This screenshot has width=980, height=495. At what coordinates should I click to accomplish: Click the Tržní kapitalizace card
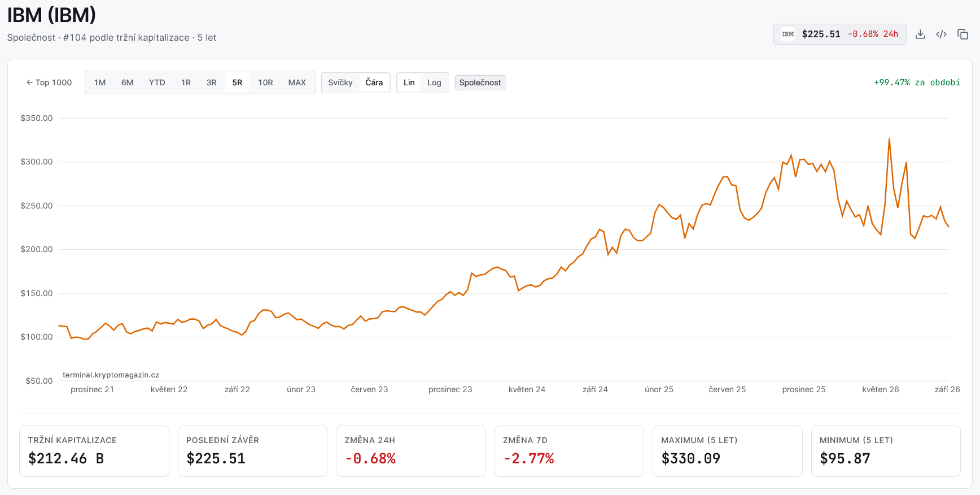tap(94, 451)
